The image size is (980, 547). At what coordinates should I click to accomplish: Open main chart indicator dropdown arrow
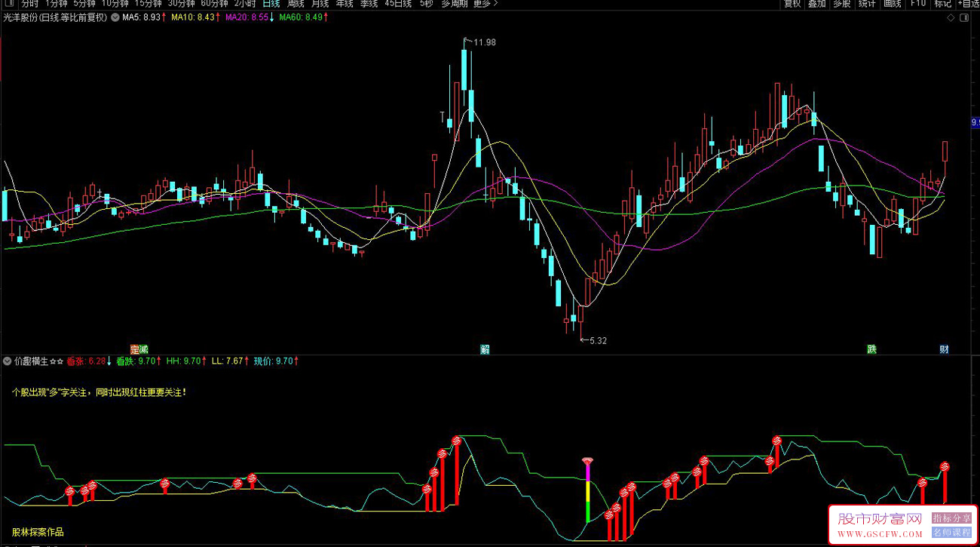tap(115, 17)
